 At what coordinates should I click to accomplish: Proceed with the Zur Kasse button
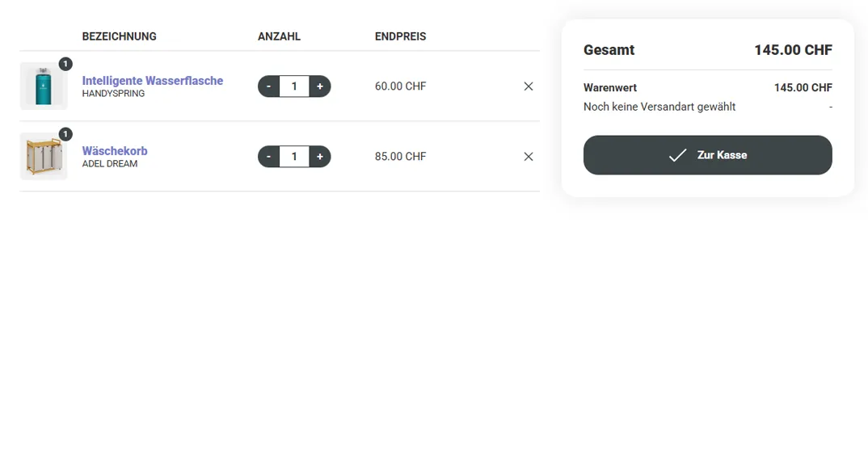pyautogui.click(x=707, y=155)
